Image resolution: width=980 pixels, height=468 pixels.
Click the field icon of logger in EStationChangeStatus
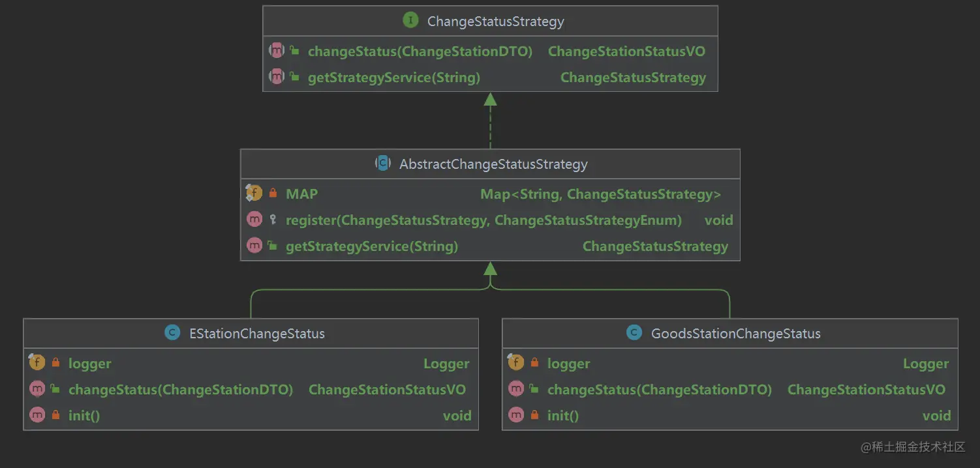pos(37,362)
